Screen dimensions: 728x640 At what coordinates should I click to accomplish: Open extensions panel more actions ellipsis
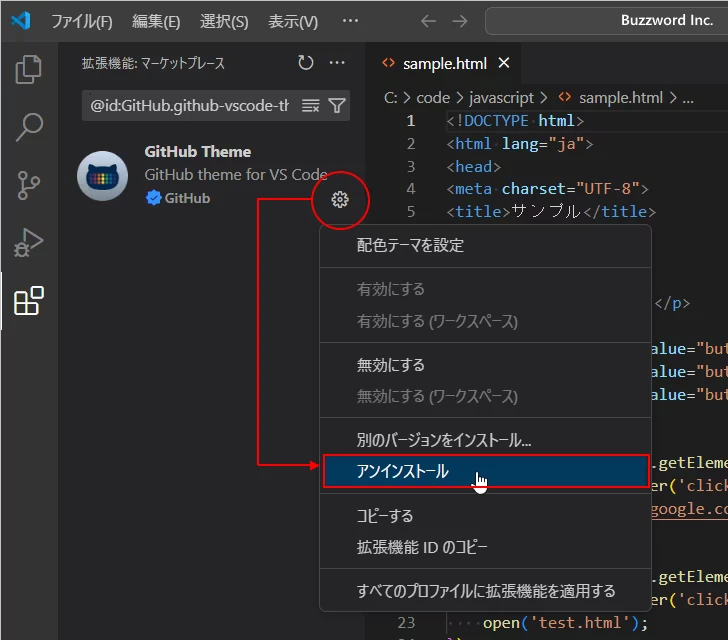click(337, 63)
